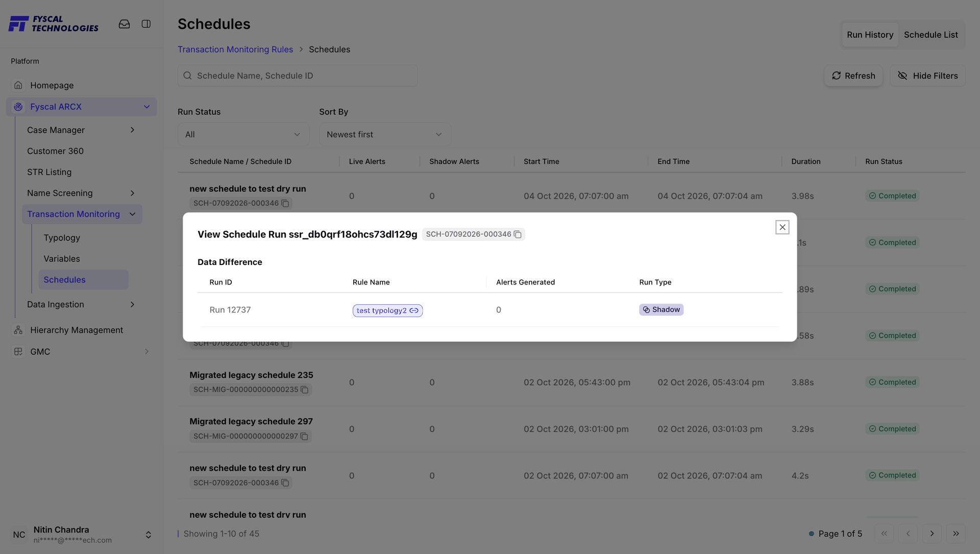
Task: Open user account switcher for Nitin Chandra
Action: point(148,535)
